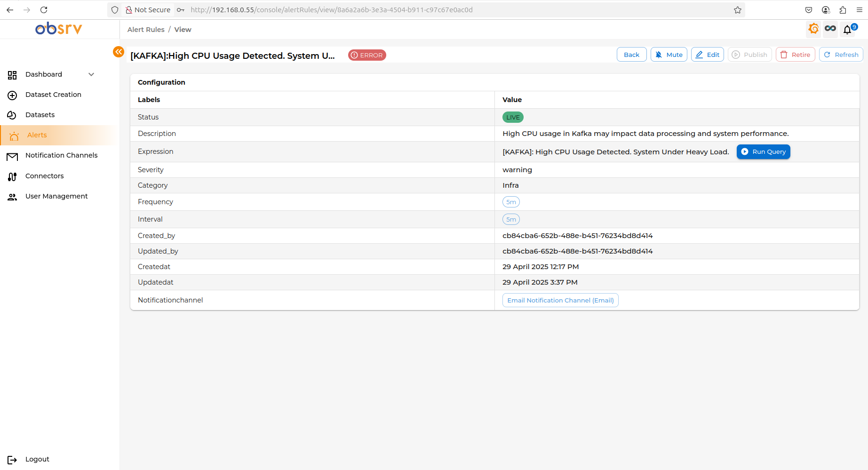Click the View breadcrumb
This screenshot has width=868, height=470.
pyautogui.click(x=183, y=30)
